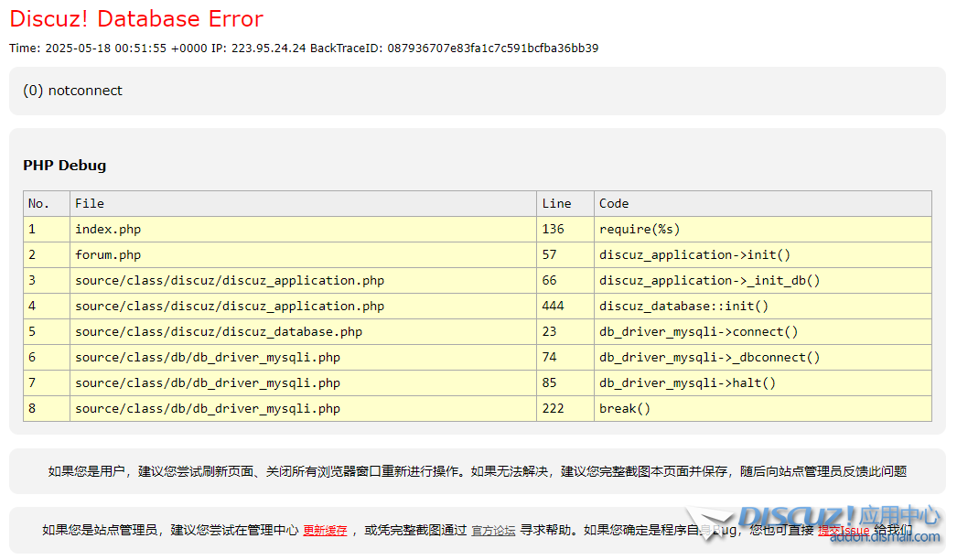The image size is (957, 560).
Task: Click the Time 2025-05-18 timestamp text
Action: point(108,48)
